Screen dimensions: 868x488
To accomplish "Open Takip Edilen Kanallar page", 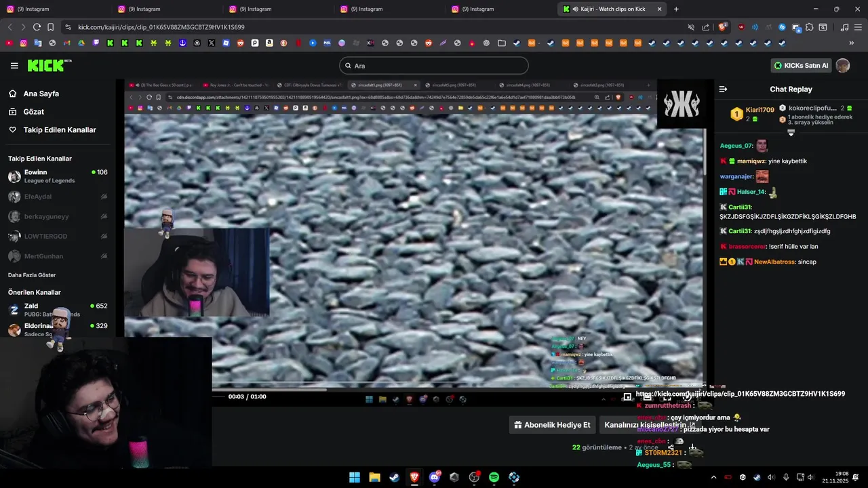I will point(60,129).
